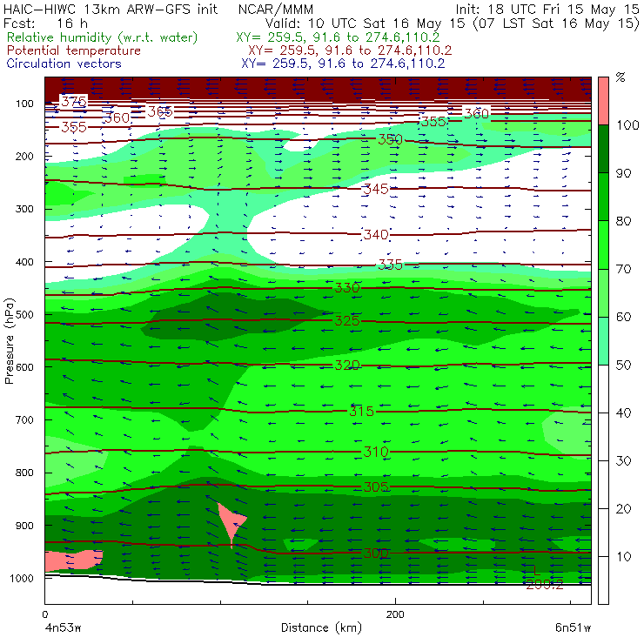644x644 pixels.
Task: Select red 'Potential temperature' legend label
Action: pyautogui.click(x=73, y=50)
